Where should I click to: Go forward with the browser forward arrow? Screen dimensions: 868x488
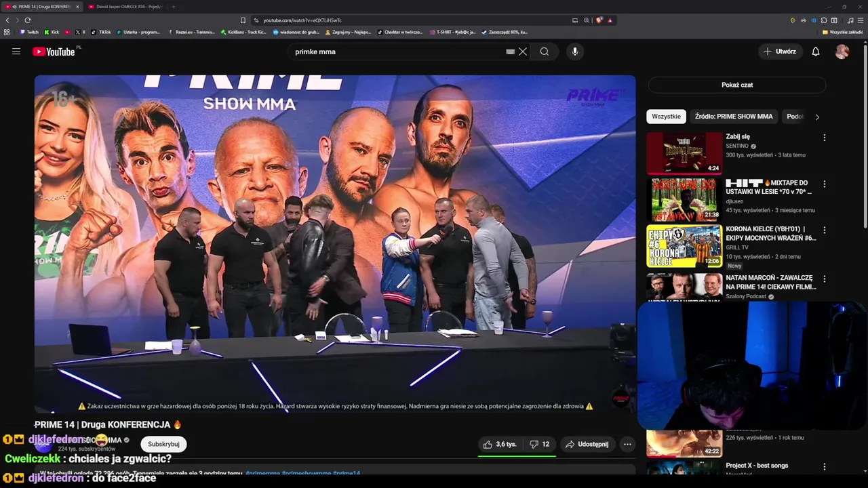click(17, 20)
